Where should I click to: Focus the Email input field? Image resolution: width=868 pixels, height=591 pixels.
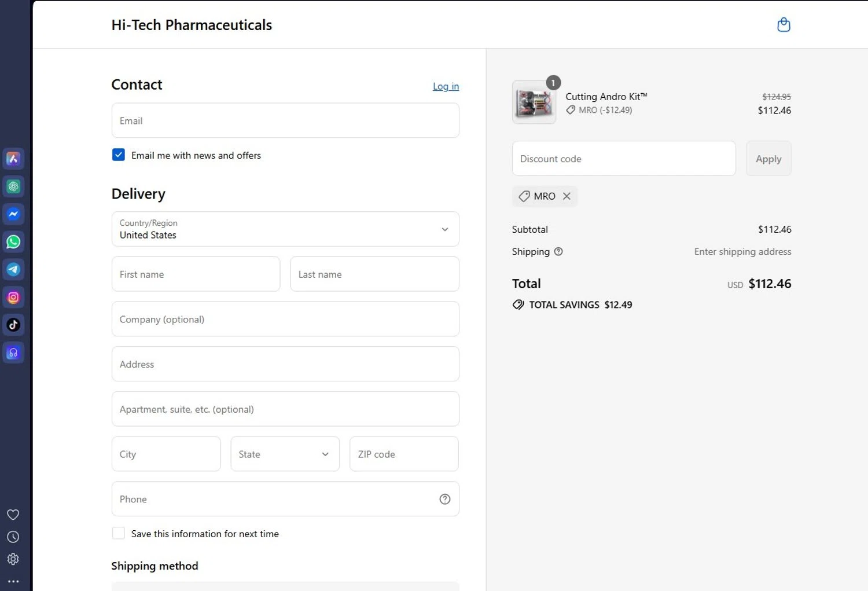point(285,120)
